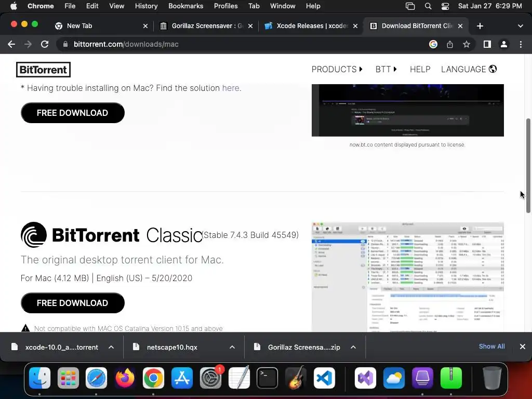532x399 pixels.
Task: Expand options for xcode torrent download
Action: (111, 347)
